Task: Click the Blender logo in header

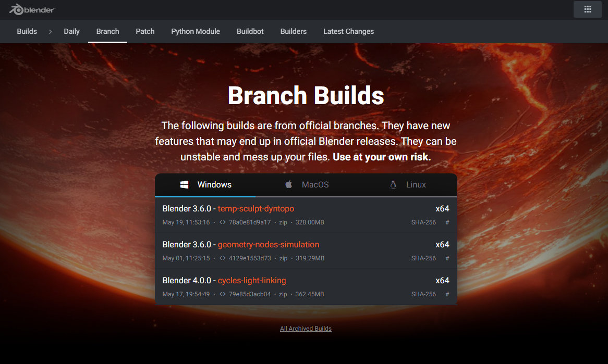Action: (x=32, y=9)
